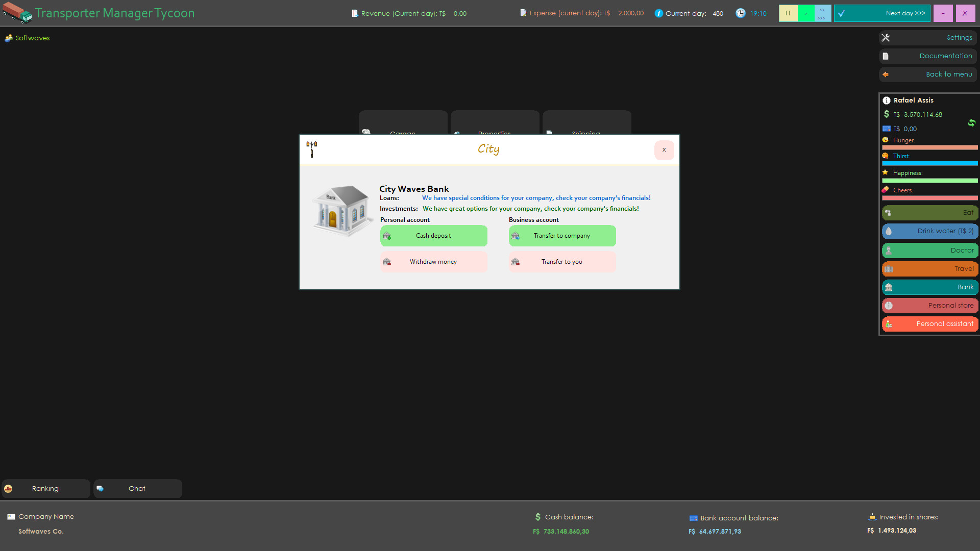Click the Transporter Manager Tycoon truck logo
The height and width of the screenshot is (551, 980).
click(x=17, y=13)
